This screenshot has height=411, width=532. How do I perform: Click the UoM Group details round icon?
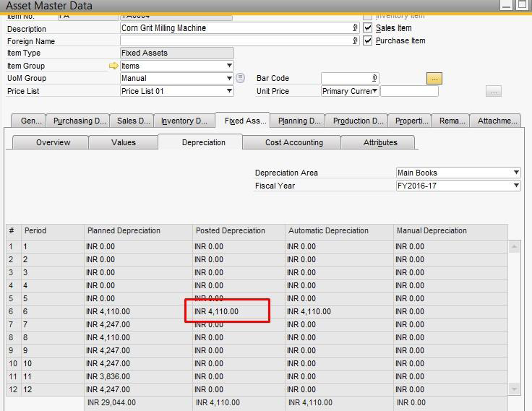[x=241, y=78]
